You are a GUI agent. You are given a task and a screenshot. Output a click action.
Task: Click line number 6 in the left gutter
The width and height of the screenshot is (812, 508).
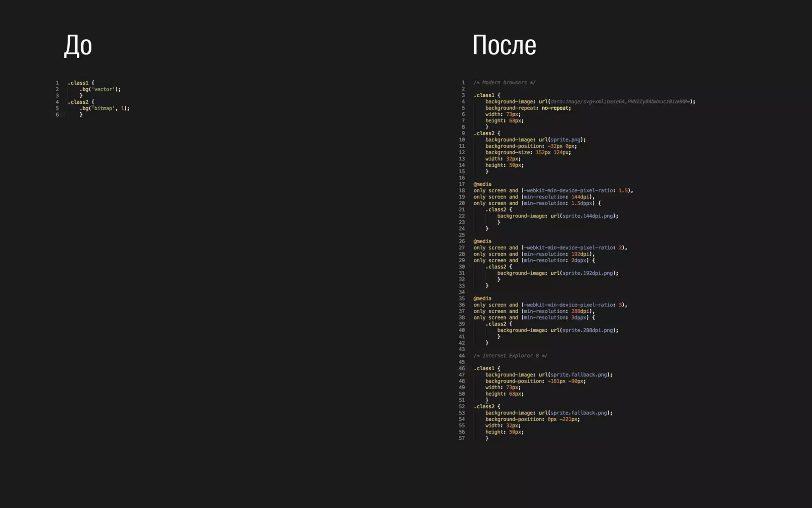pos(57,115)
